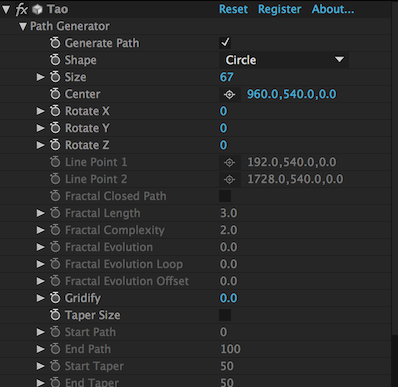Click the Line Point 1 value 192.0,540.0,0.0
The image size is (398, 387).
[x=292, y=162]
